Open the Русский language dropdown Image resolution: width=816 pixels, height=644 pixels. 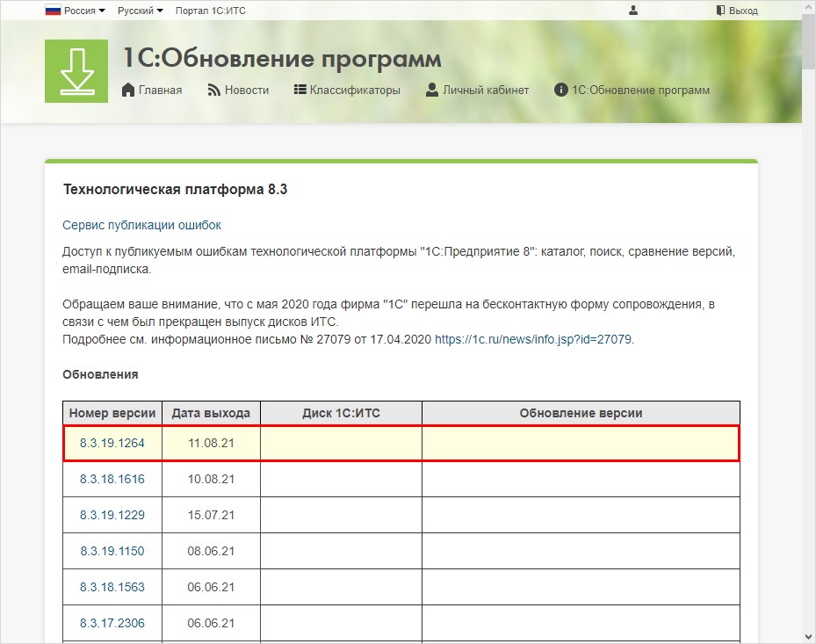(x=140, y=11)
